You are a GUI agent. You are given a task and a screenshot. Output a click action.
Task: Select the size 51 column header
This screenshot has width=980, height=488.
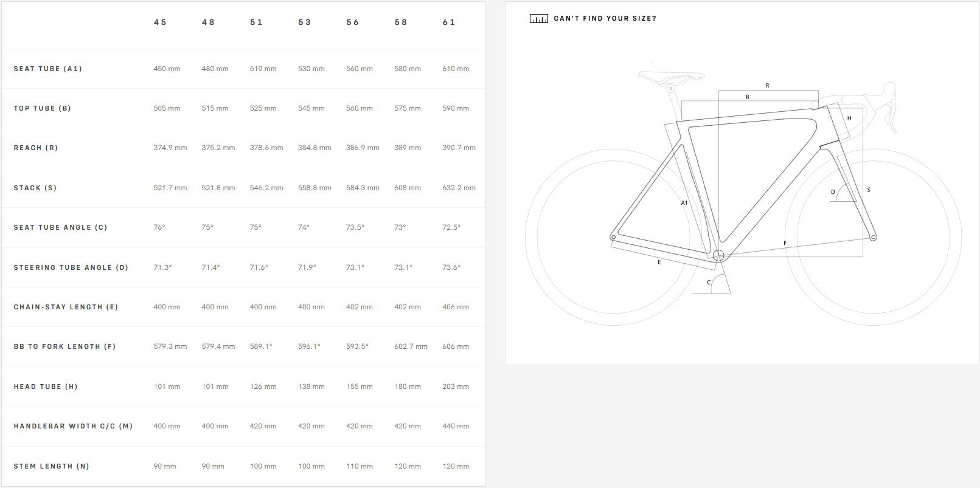tap(256, 22)
